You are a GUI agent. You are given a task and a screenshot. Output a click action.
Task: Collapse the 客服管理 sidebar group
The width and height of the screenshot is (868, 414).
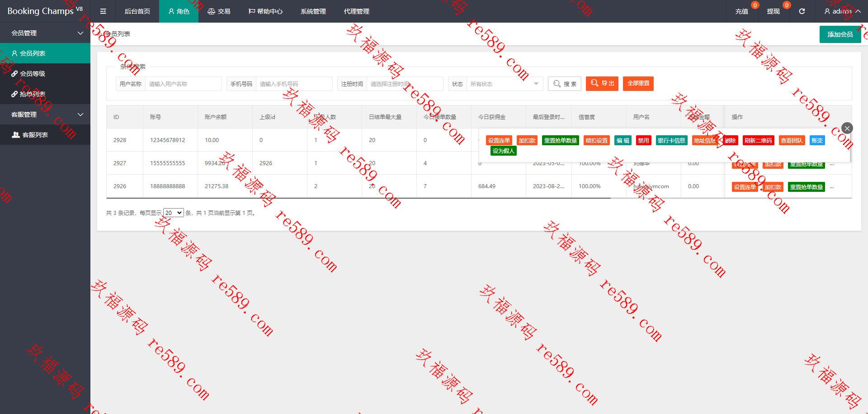[x=45, y=114]
